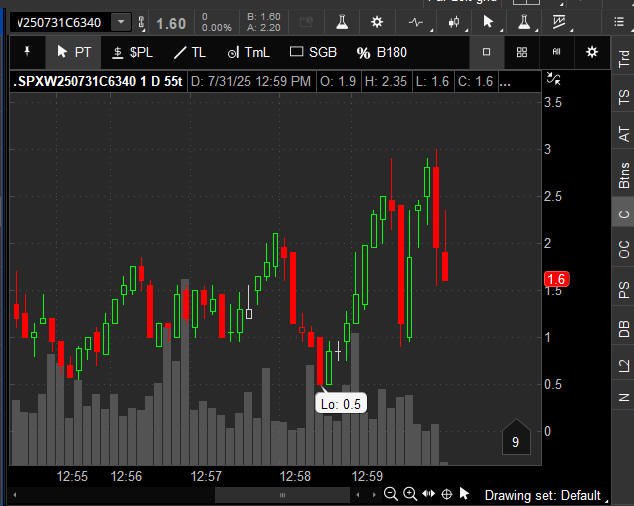Viewport: 634px width, 506px height.
Task: Open chart settings gear in top toolbar
Action: pyautogui.click(x=377, y=22)
